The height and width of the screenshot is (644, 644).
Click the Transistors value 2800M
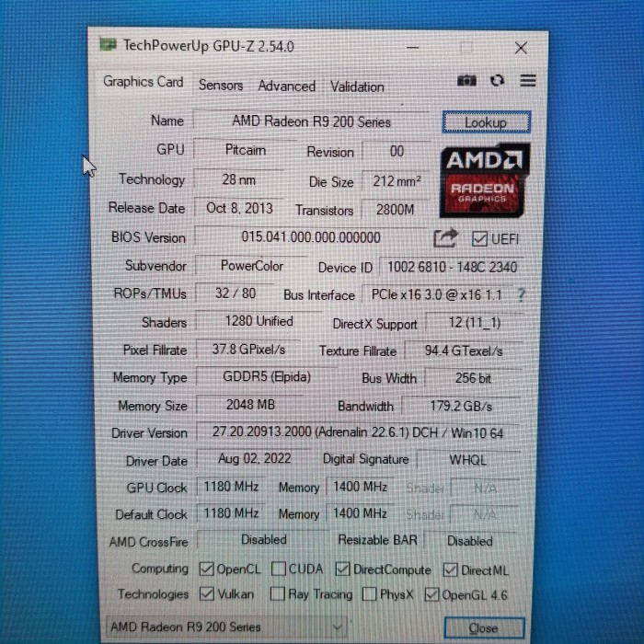395,210
